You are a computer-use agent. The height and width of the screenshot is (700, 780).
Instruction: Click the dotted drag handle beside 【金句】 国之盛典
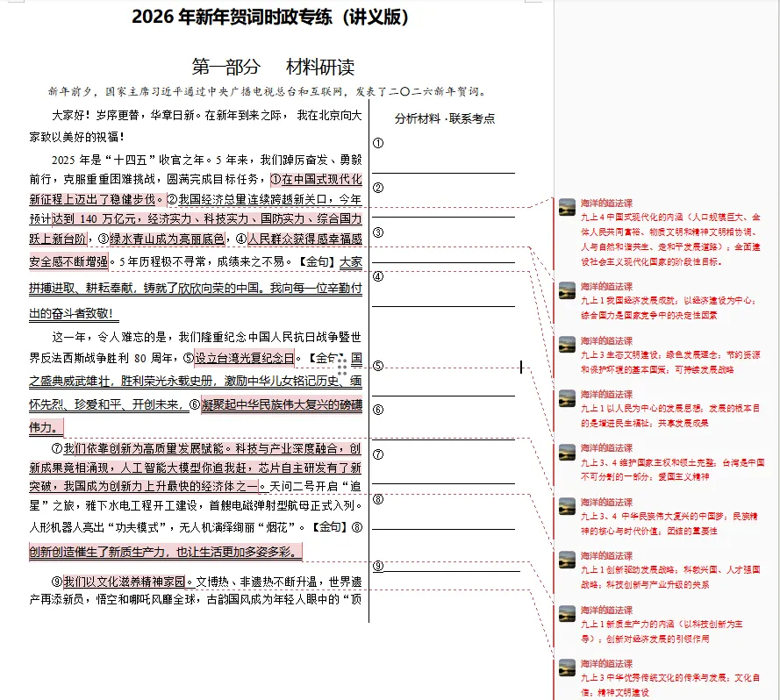click(342, 367)
